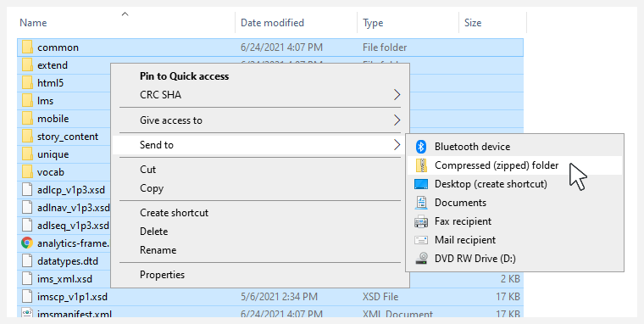Choose Delete from the context menu
This screenshot has width=644, height=324.
click(260, 231)
